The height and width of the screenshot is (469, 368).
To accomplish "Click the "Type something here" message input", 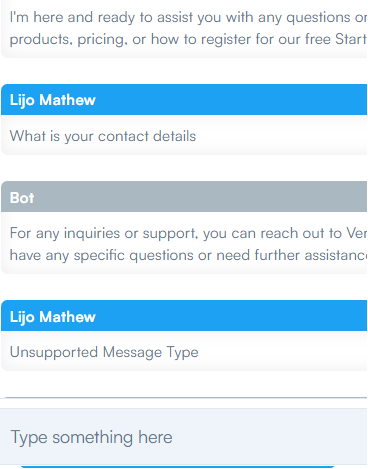I will 184,437.
